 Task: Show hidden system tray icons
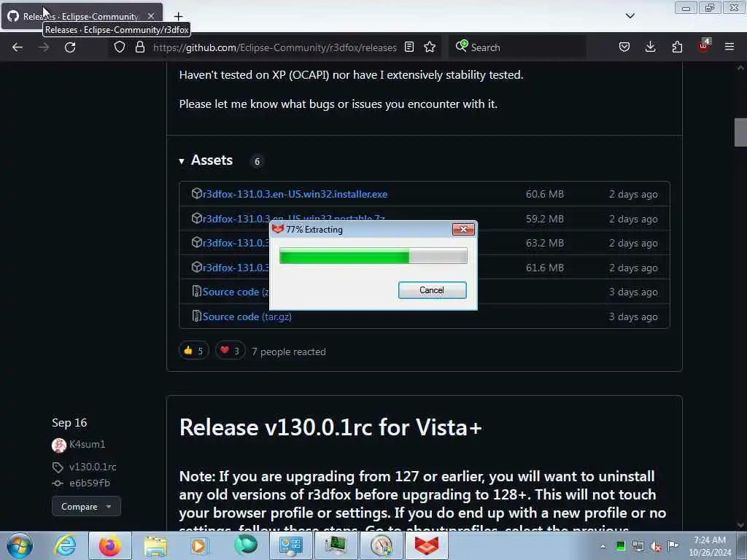click(x=603, y=546)
